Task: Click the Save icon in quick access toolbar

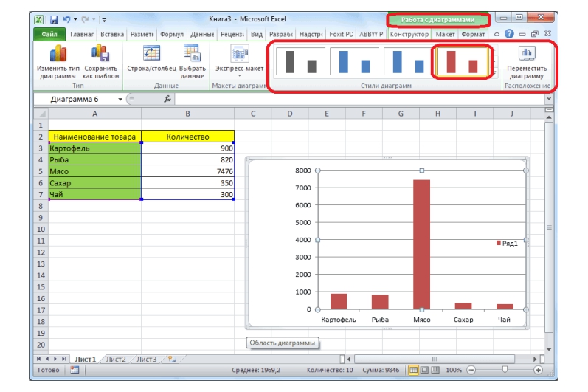Action: 55,19
